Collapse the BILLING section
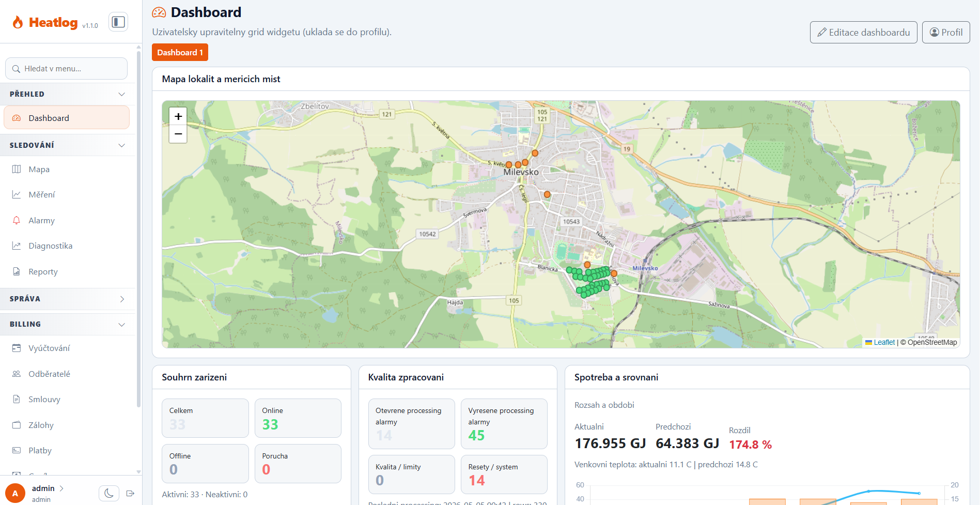 click(68, 324)
